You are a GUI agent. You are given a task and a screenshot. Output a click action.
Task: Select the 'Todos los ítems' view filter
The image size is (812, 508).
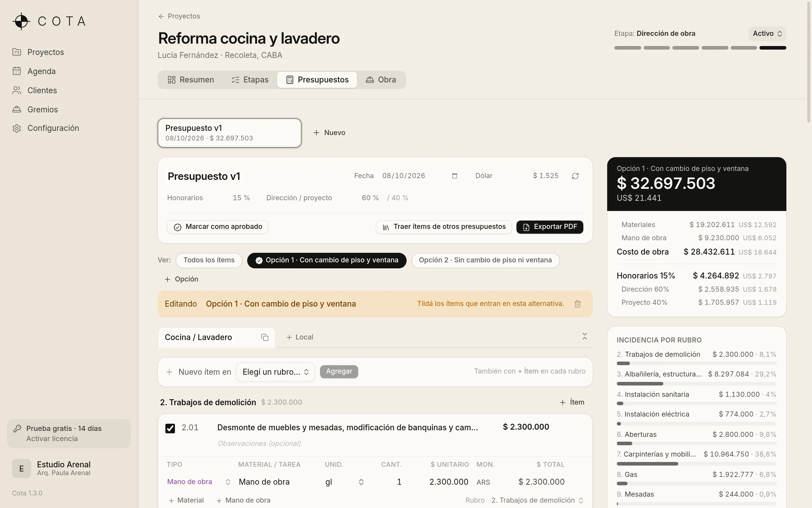click(209, 260)
